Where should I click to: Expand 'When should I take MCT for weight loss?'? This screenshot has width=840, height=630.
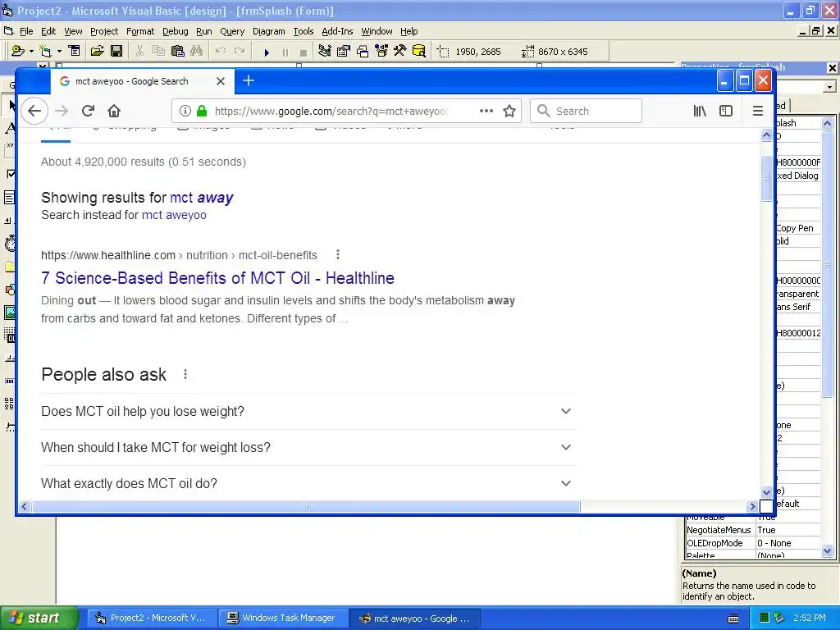tap(308, 447)
